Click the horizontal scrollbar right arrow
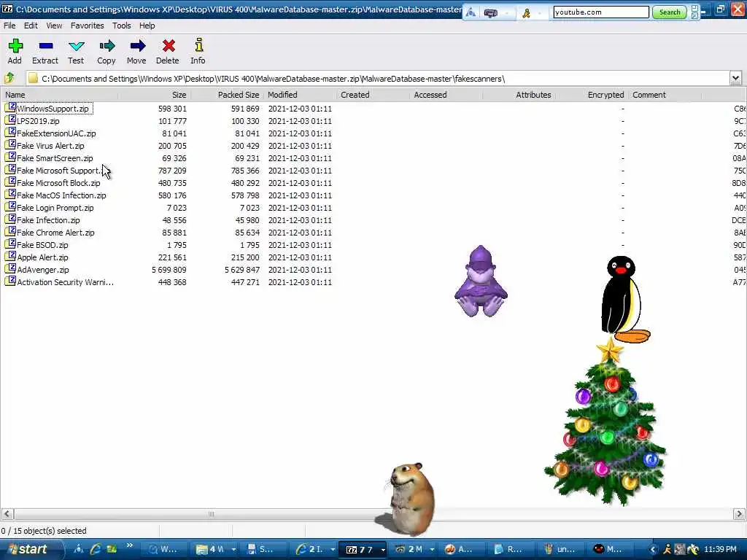The height and width of the screenshot is (560, 747). [x=739, y=514]
